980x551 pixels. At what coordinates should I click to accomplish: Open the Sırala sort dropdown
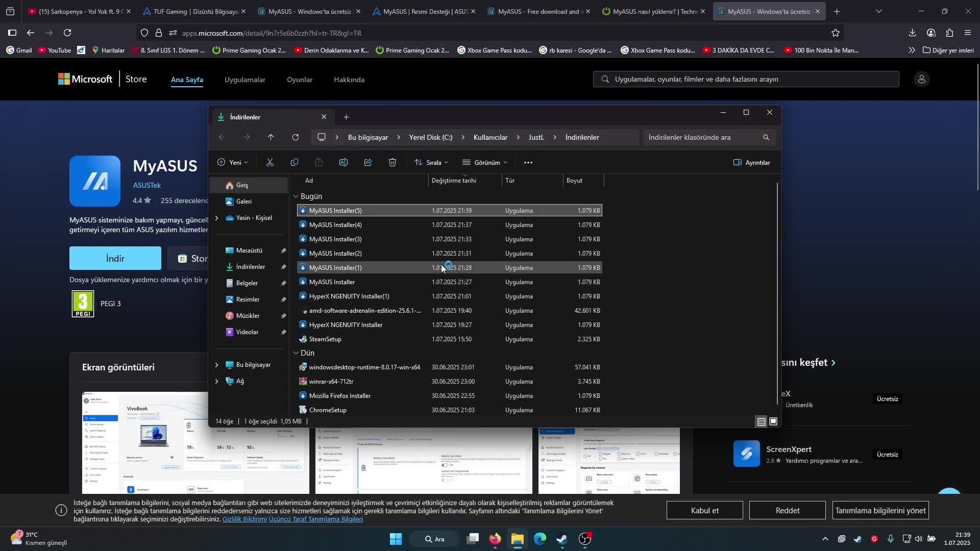pyautogui.click(x=431, y=163)
